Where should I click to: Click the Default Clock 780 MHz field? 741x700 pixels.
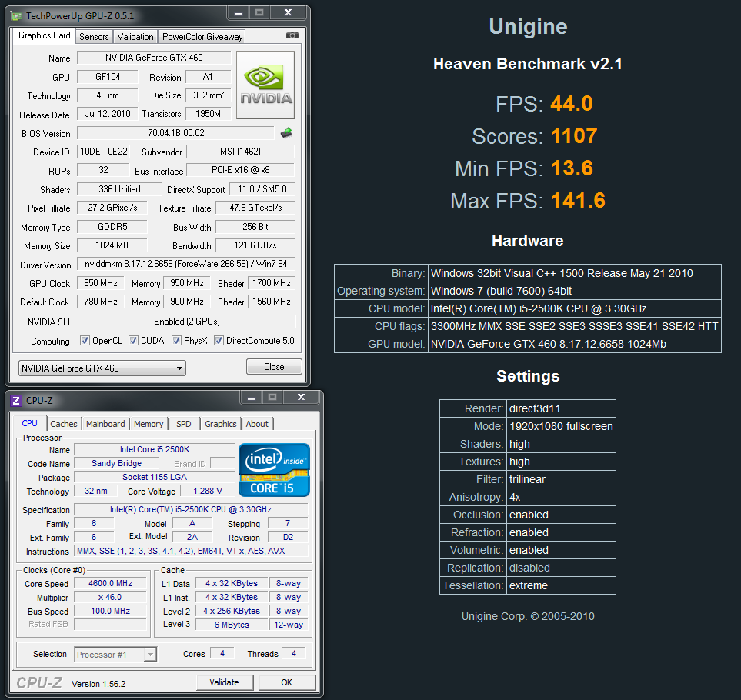[101, 302]
